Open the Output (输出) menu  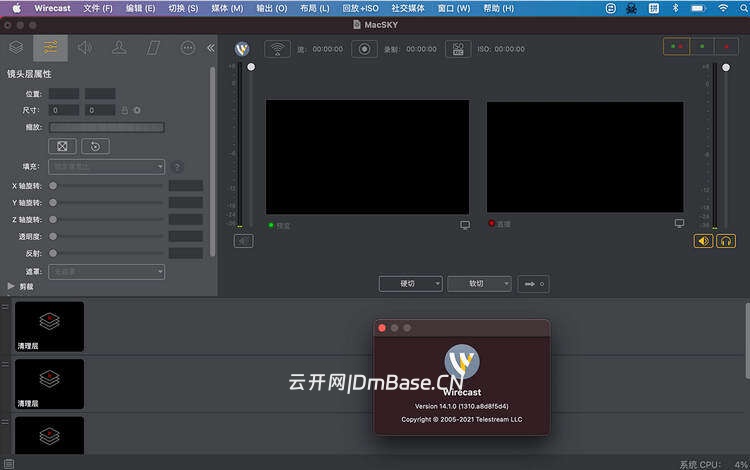click(272, 8)
